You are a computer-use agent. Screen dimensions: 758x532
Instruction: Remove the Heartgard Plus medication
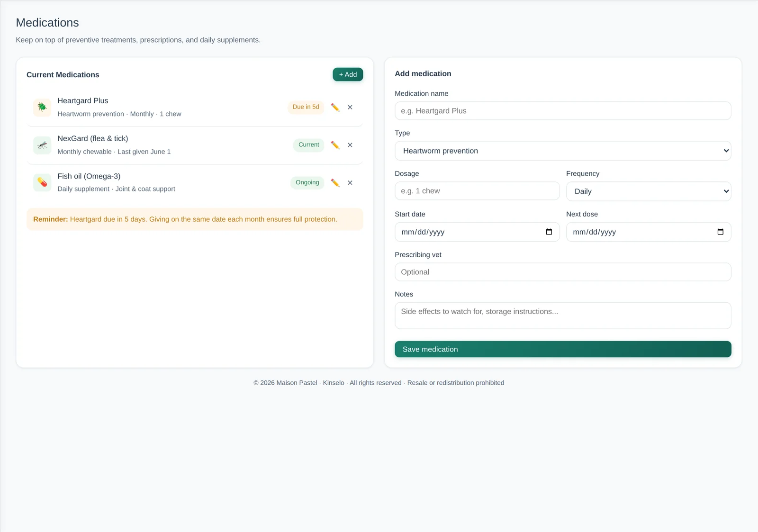tap(350, 107)
